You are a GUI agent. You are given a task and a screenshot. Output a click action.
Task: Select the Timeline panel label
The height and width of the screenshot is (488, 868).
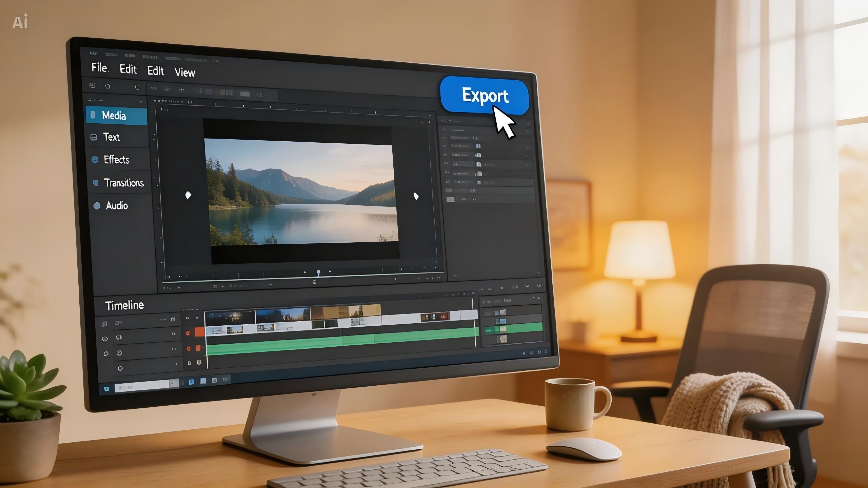coord(124,304)
